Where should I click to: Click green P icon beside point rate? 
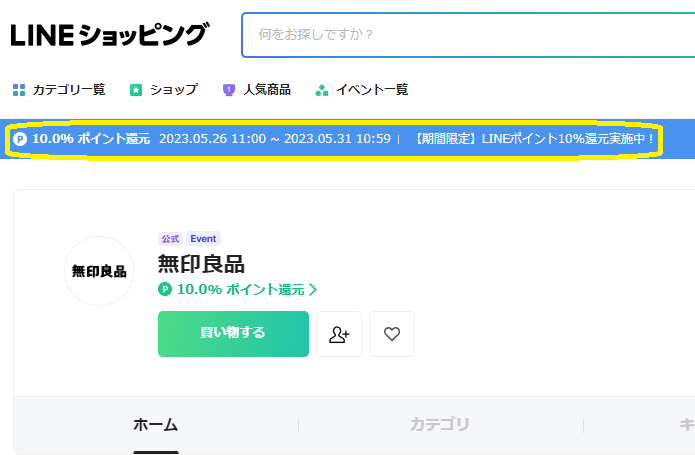165,289
